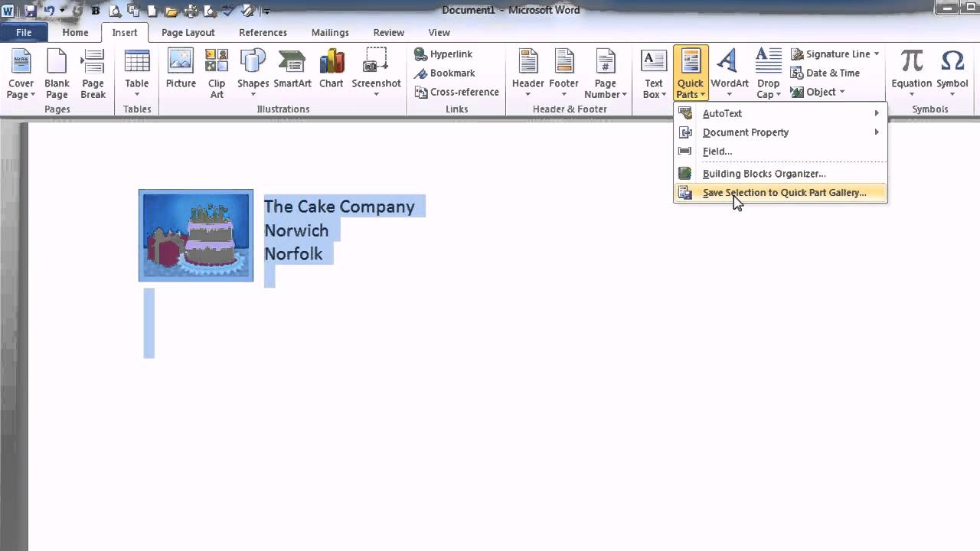Open the Drop Cap options
The image size is (980, 551).
[x=768, y=73]
